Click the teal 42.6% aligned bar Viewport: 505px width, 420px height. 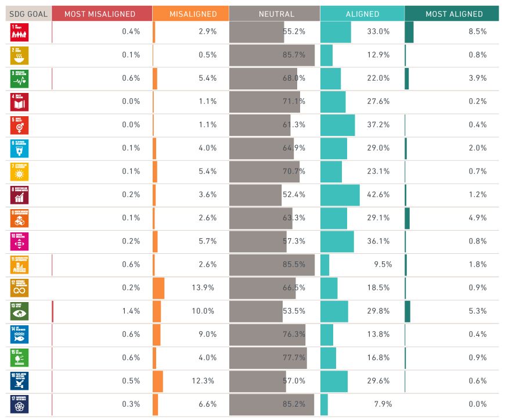coord(340,195)
